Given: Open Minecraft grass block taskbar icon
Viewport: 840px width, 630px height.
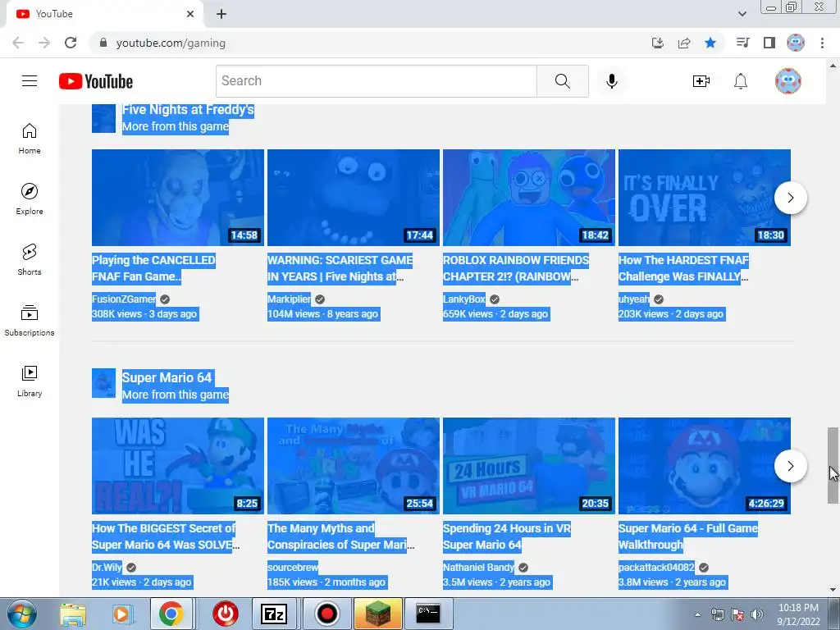Looking at the screenshot, I should coord(378,614).
